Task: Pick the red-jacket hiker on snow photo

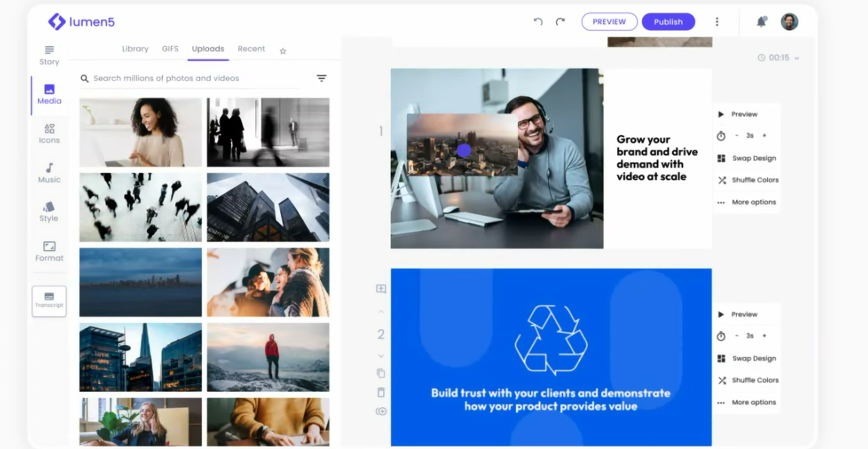Action: point(268,357)
